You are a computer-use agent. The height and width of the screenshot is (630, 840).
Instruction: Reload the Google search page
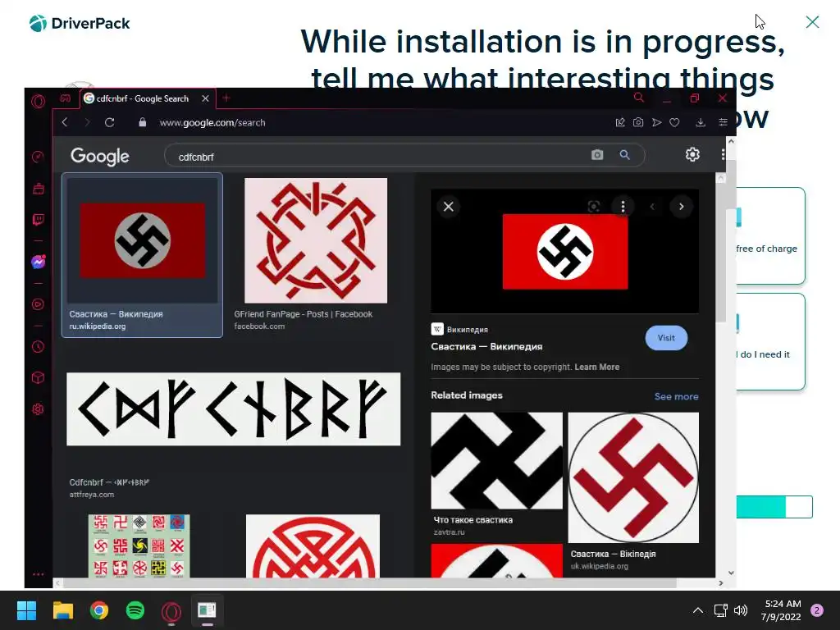click(x=109, y=122)
